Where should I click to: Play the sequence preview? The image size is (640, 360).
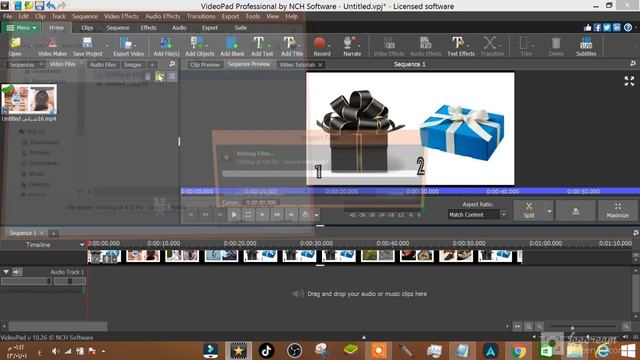[234, 214]
